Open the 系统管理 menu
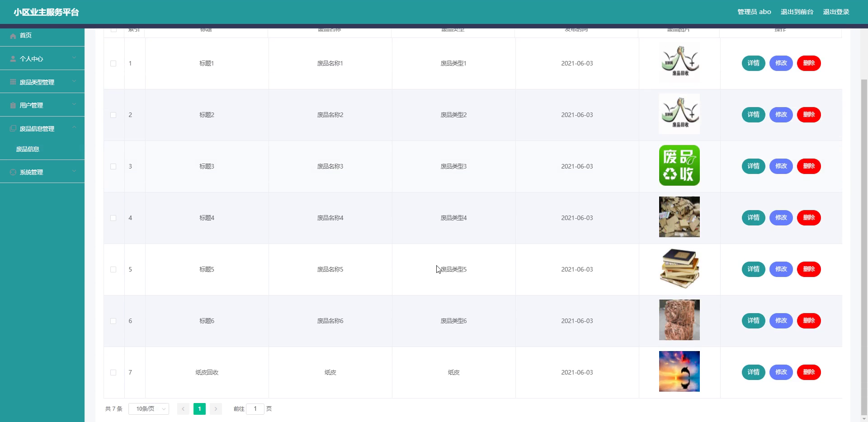The height and width of the screenshot is (422, 868). tap(42, 172)
